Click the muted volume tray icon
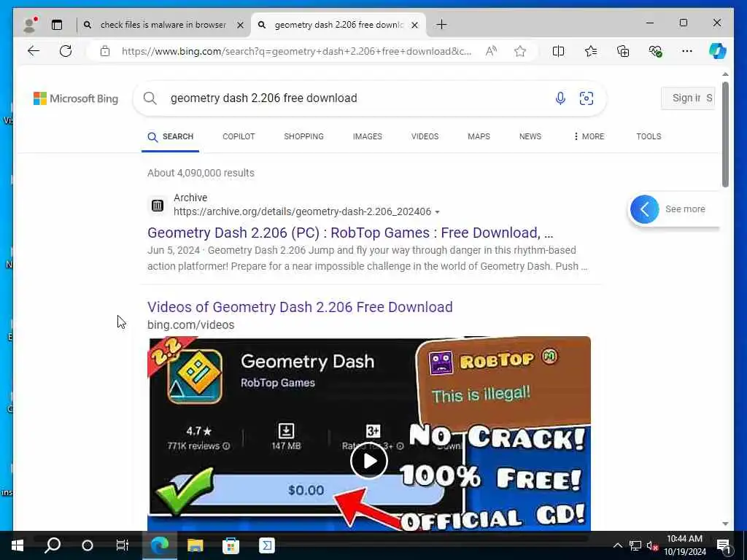 coord(652,545)
